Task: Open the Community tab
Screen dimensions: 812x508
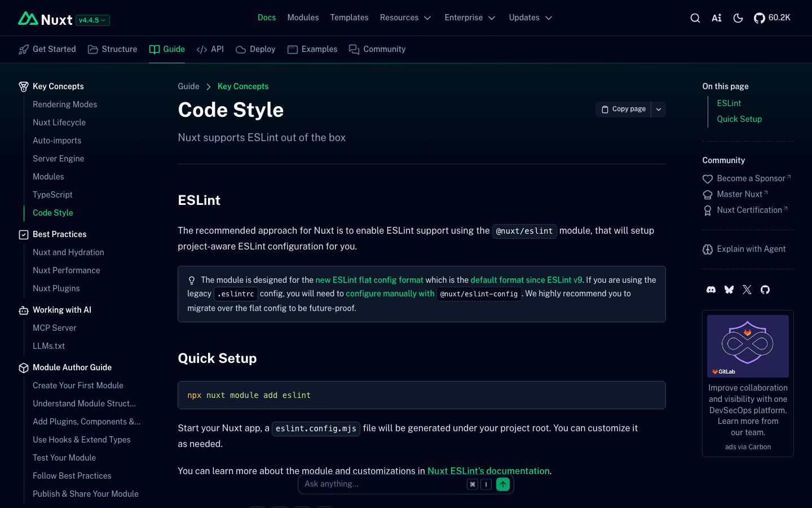Action: [x=377, y=49]
